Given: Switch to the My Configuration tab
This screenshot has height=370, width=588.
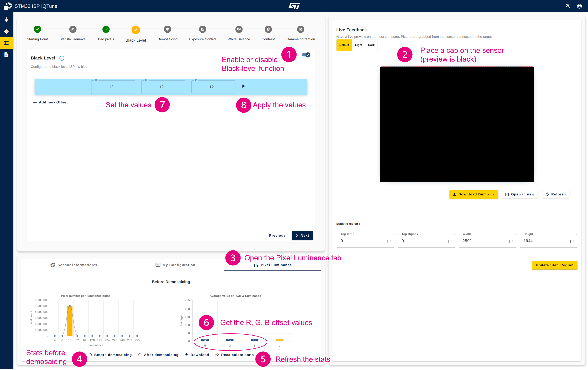Looking at the screenshot, I should [x=175, y=265].
